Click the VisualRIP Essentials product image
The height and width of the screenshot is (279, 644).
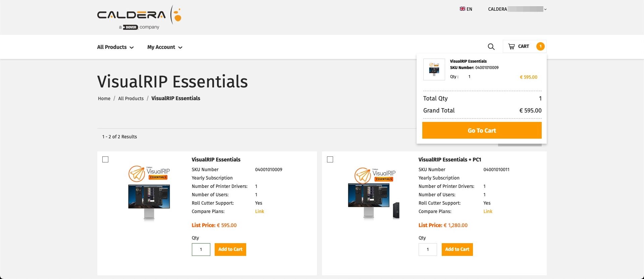pyautogui.click(x=149, y=193)
